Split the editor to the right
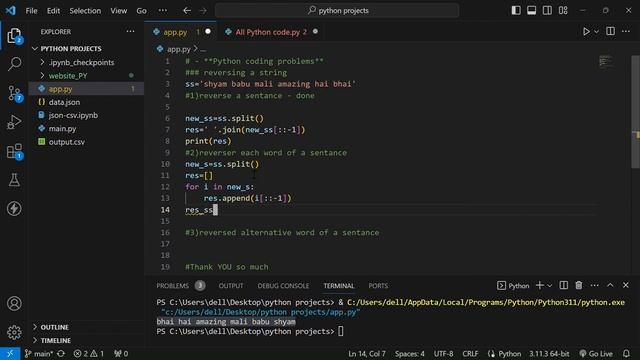 coord(611,31)
